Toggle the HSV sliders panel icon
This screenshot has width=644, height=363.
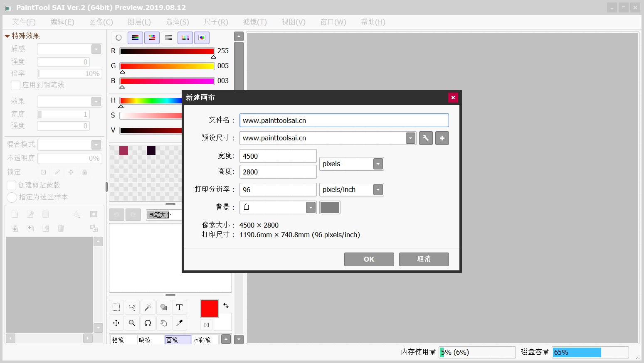[x=152, y=38]
